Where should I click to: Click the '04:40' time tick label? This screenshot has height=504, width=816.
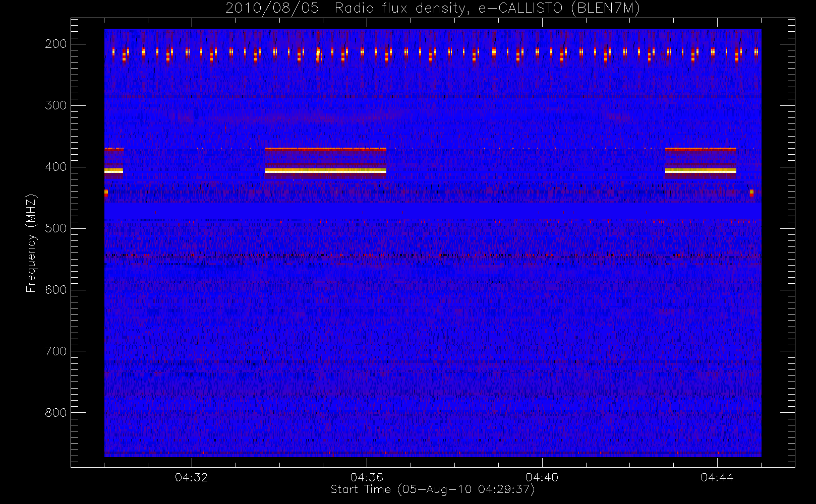coord(542,477)
